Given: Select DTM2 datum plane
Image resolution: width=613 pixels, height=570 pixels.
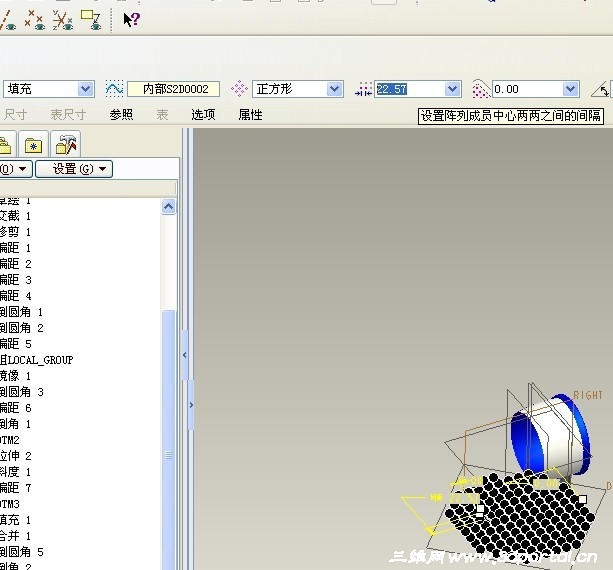Looking at the screenshot, I should pyautogui.click(x=10, y=440).
